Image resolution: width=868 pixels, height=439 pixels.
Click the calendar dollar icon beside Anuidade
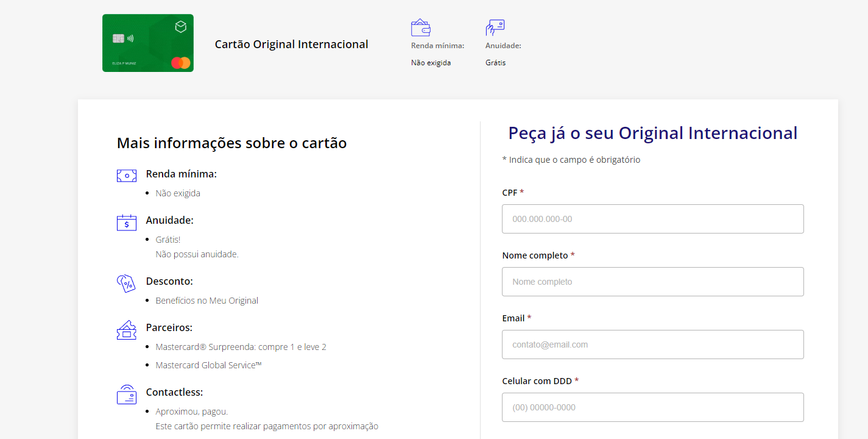pyautogui.click(x=127, y=223)
